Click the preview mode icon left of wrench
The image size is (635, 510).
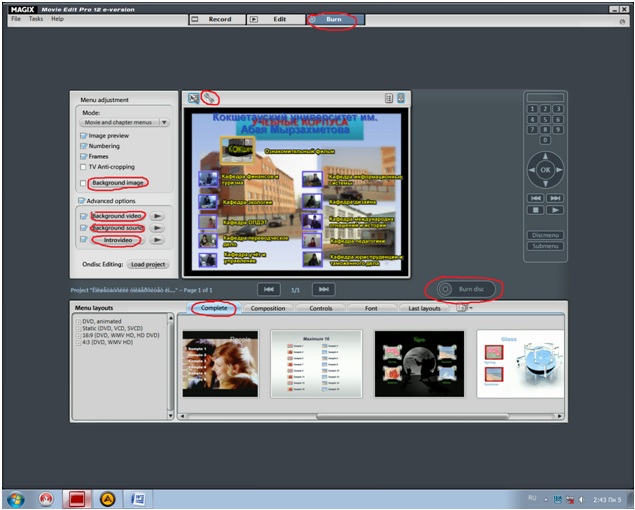coord(194,98)
